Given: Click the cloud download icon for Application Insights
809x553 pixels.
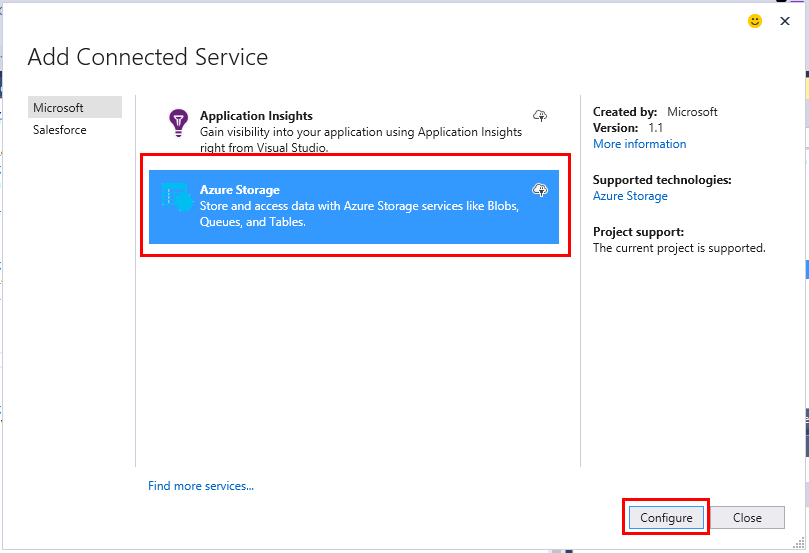Looking at the screenshot, I should (x=540, y=116).
